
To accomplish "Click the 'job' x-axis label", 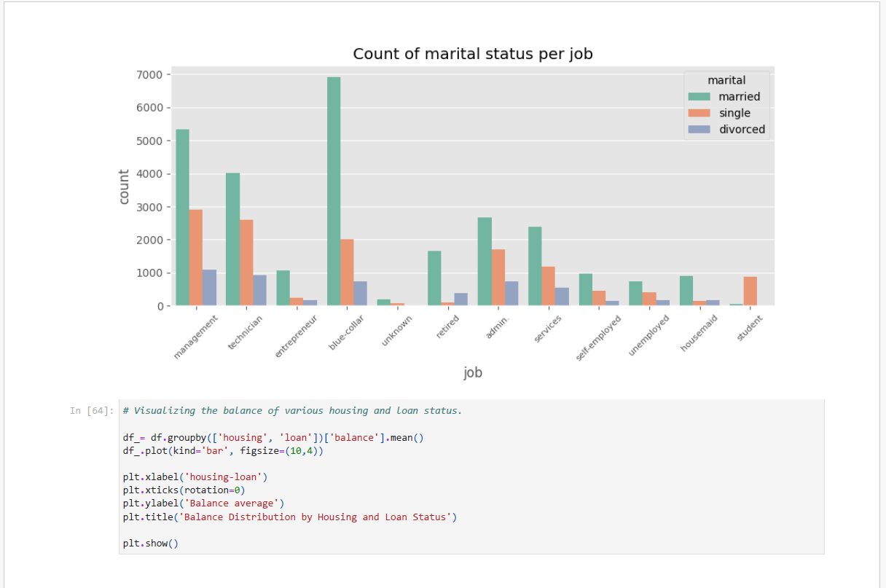I will [472, 373].
